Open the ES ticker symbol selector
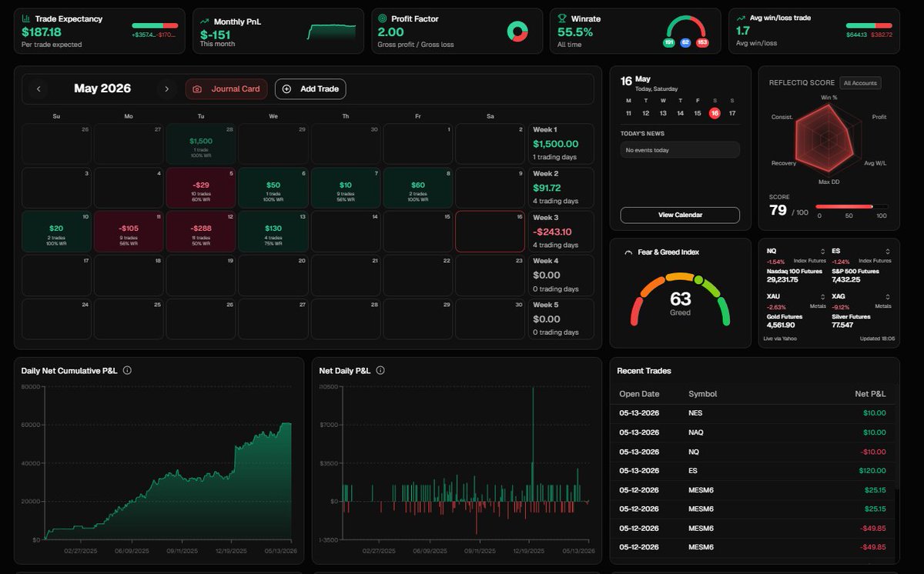 coord(888,252)
